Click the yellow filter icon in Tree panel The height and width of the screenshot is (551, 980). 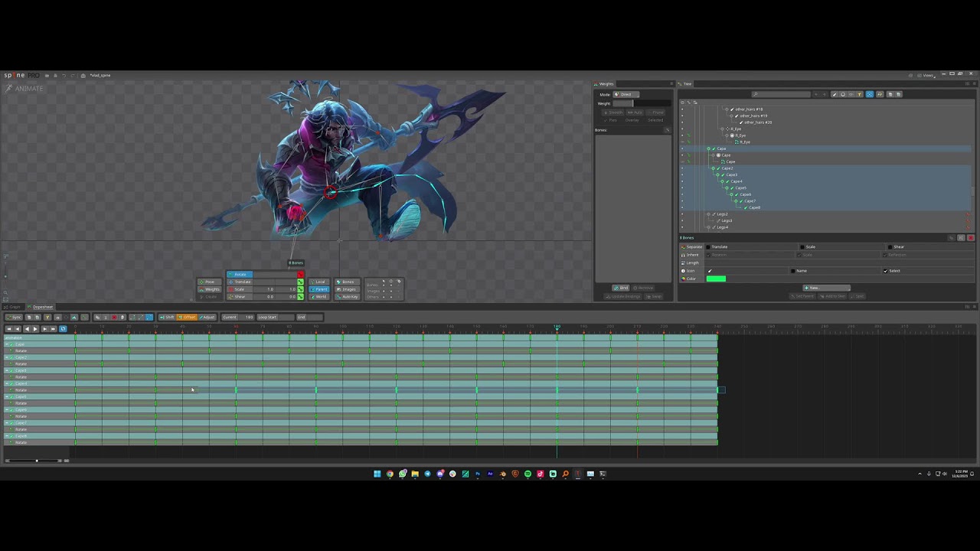pos(859,94)
